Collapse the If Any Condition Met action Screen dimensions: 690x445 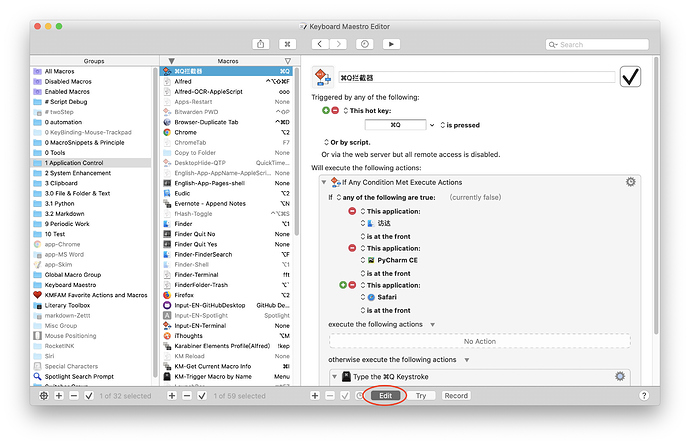click(324, 182)
